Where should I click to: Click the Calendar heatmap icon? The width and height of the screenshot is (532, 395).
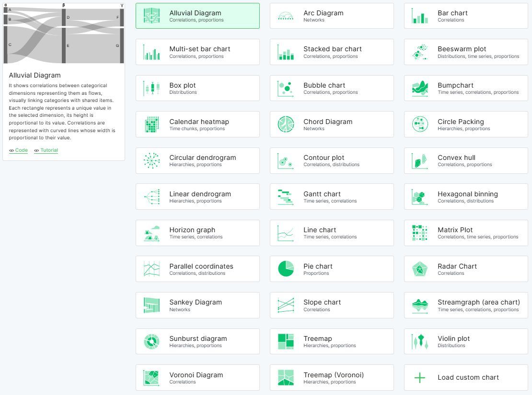tap(151, 124)
